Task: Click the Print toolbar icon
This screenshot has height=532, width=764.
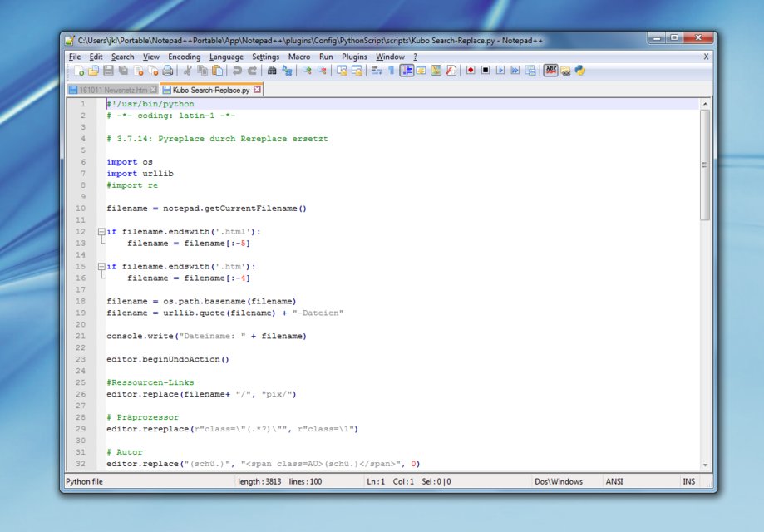Action: click(168, 71)
